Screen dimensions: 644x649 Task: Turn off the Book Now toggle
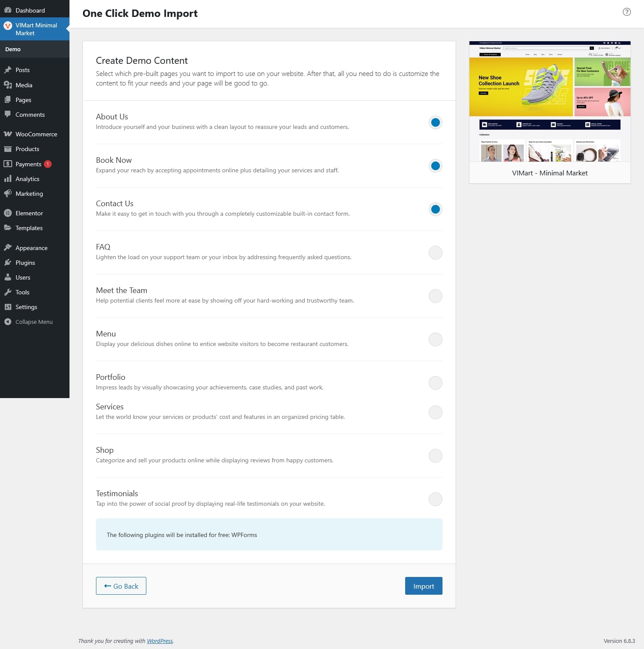click(x=435, y=166)
